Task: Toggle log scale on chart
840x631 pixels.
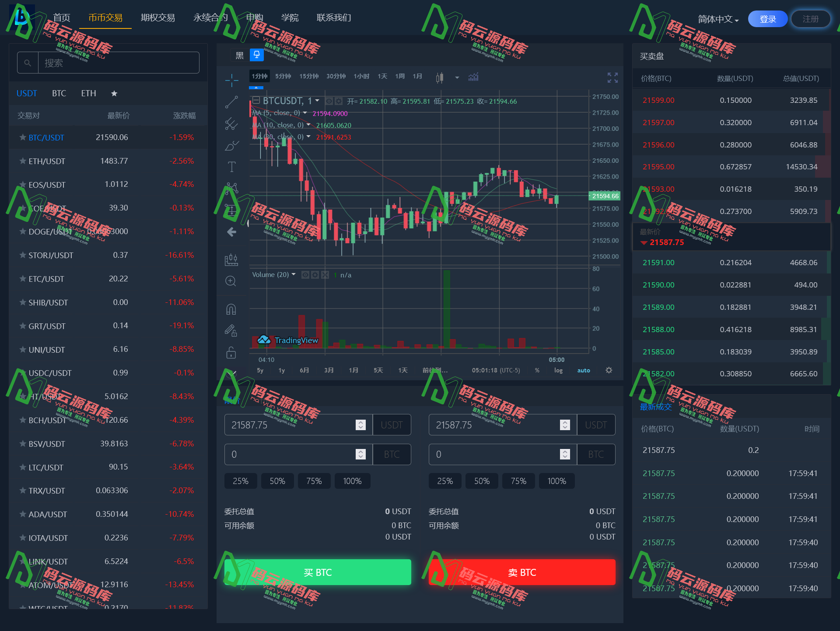Action: point(558,370)
